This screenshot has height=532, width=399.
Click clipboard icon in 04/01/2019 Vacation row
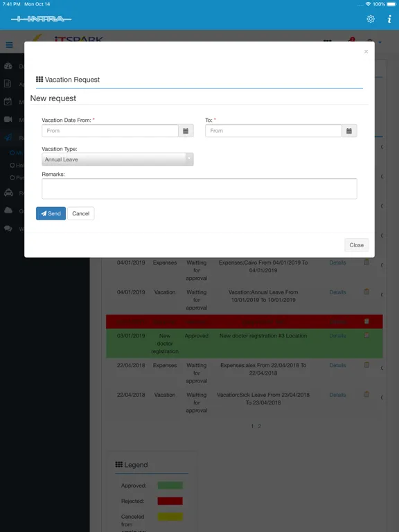coord(366,292)
